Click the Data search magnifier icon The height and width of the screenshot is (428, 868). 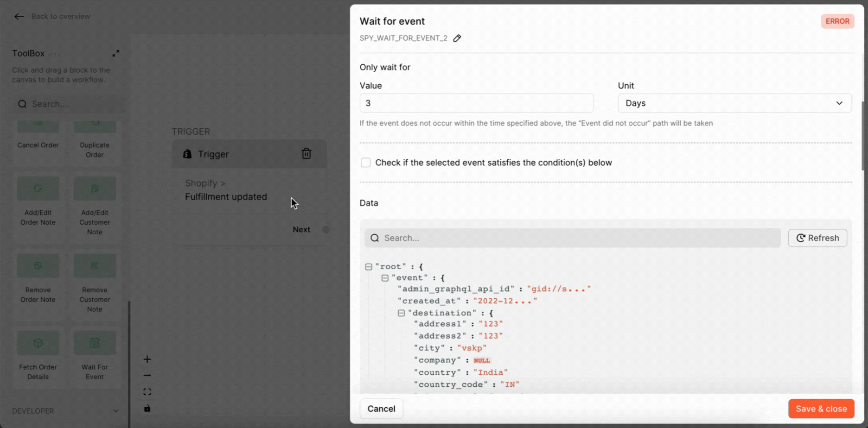(375, 238)
